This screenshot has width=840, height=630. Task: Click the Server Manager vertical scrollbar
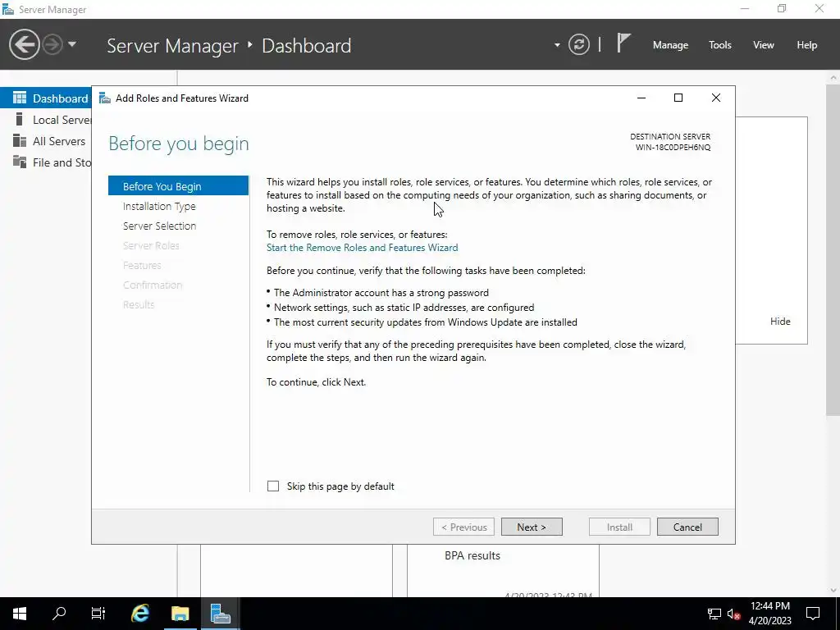[833, 249]
